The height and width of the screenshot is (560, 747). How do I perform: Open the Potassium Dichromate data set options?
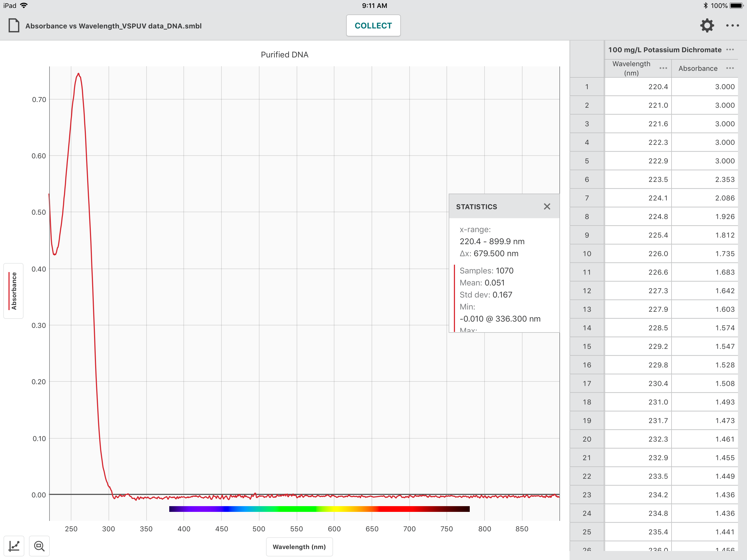click(x=730, y=50)
